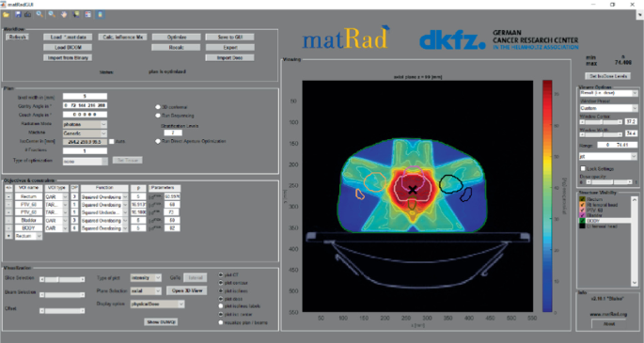Select the zoom in magnifier tool
The width and height of the screenshot is (644, 343).
pos(39,15)
